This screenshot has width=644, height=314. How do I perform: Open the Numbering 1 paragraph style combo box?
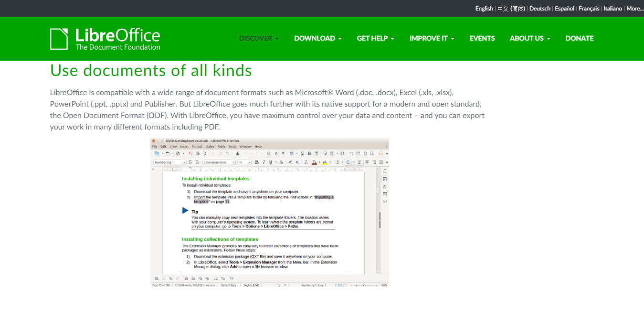click(170, 162)
